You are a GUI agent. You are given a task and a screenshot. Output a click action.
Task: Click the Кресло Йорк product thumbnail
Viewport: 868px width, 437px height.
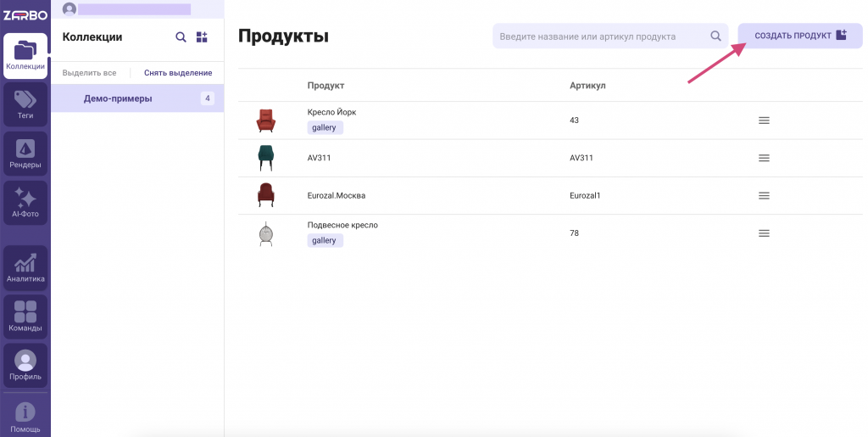(265, 120)
